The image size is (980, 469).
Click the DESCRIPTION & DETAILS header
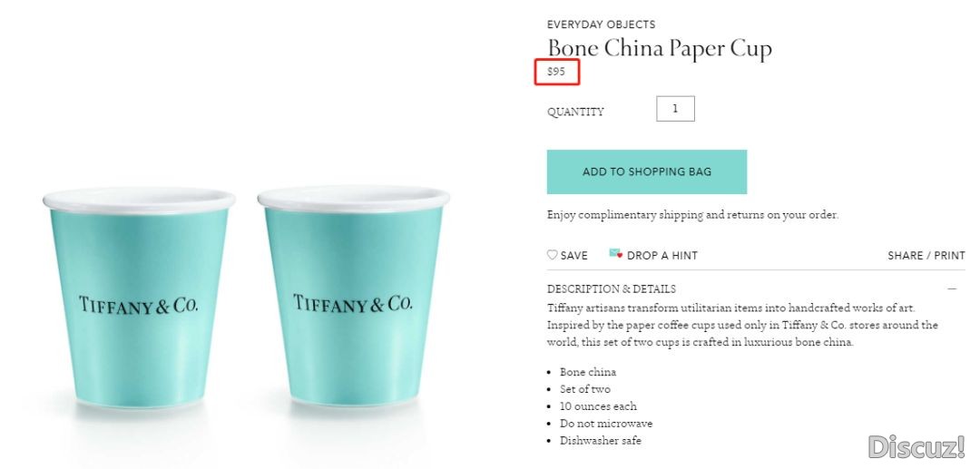tap(612, 289)
